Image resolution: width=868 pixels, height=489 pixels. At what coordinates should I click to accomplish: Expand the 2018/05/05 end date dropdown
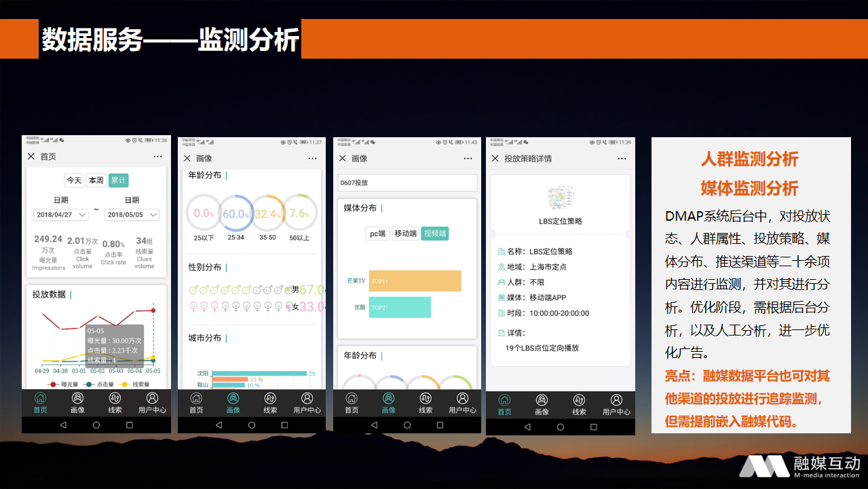(132, 215)
